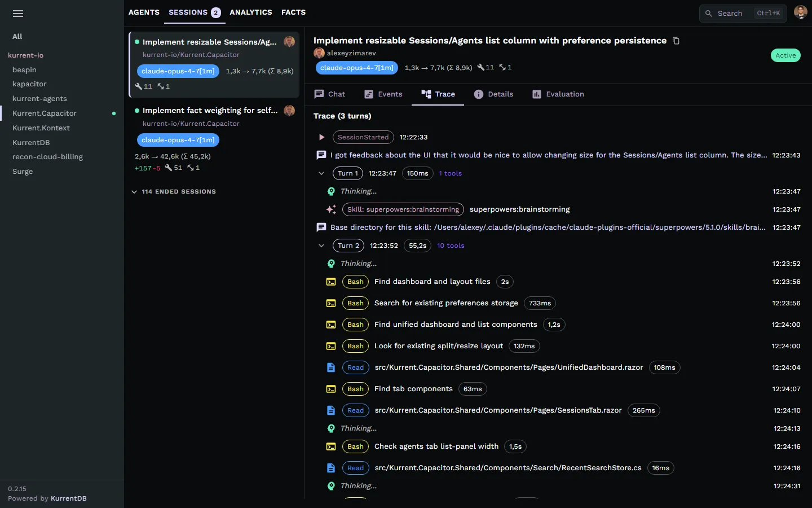Click the alexeyzimarev avatar in session header
812x508 pixels.
pos(319,53)
